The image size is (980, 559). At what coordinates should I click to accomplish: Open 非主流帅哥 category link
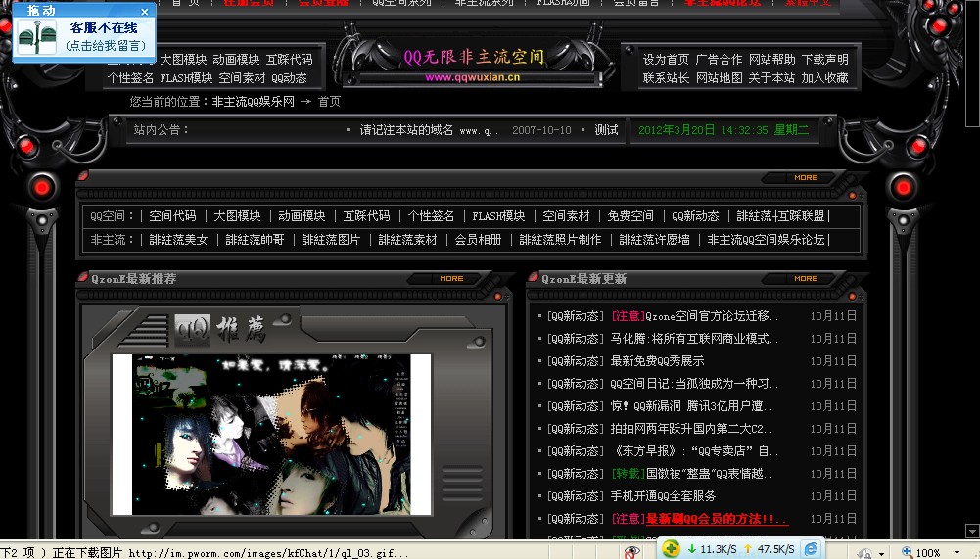(255, 240)
